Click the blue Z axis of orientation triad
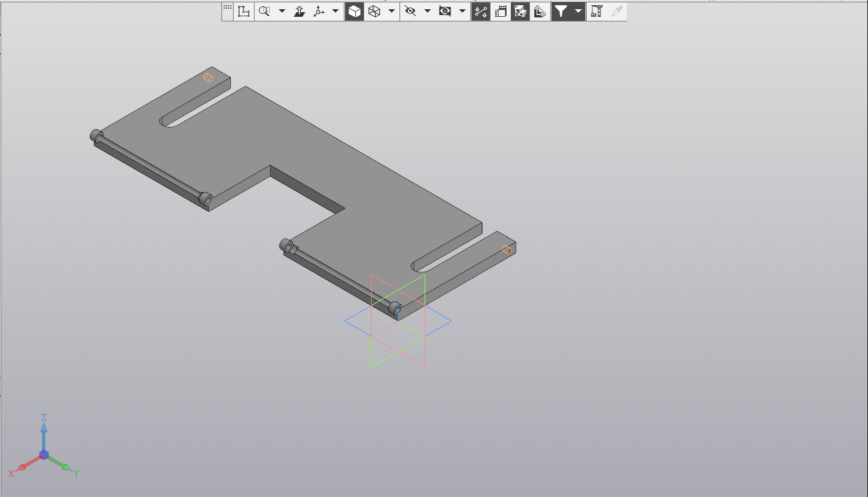868x497 pixels. tap(43, 432)
